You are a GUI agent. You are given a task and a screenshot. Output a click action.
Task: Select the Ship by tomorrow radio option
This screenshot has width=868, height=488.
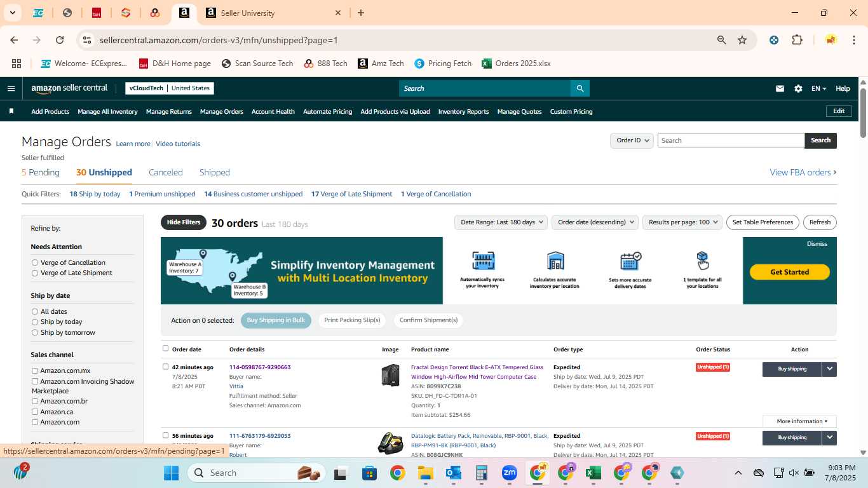(x=35, y=332)
